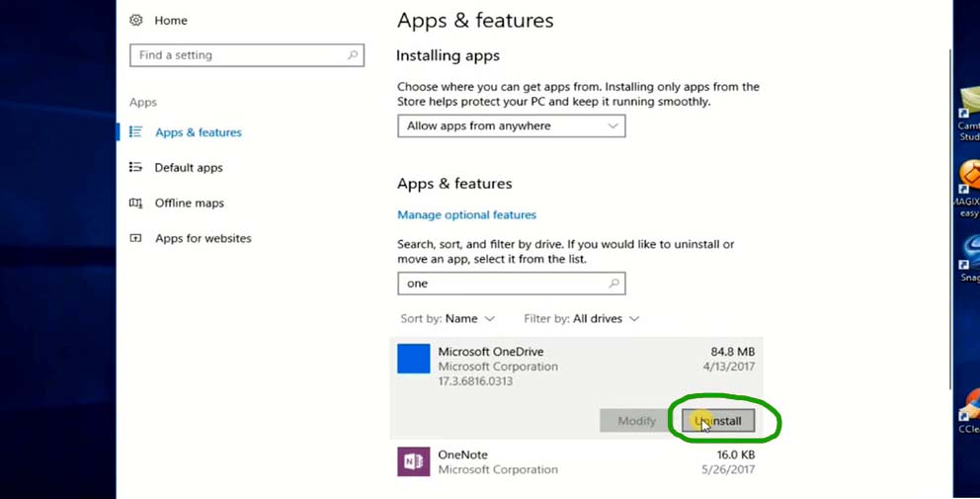Screen dimensions: 980x499
Task: Click the Default apps sidebar icon
Action: click(x=135, y=167)
